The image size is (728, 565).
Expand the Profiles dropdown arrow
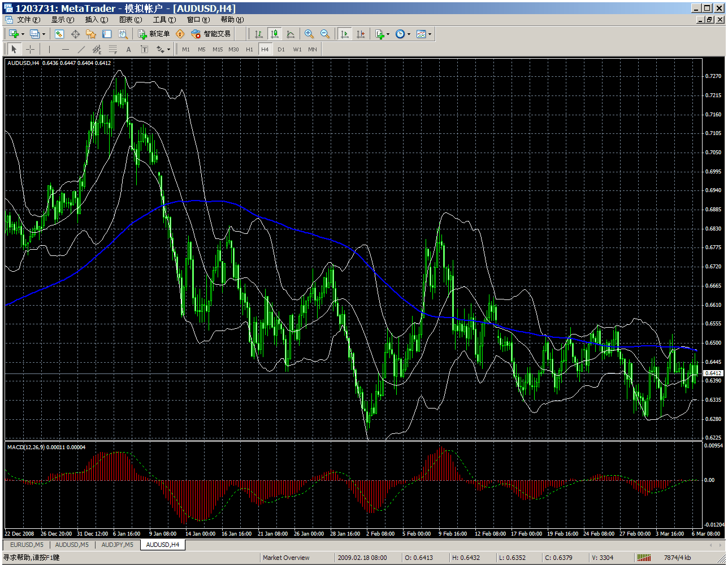point(44,34)
